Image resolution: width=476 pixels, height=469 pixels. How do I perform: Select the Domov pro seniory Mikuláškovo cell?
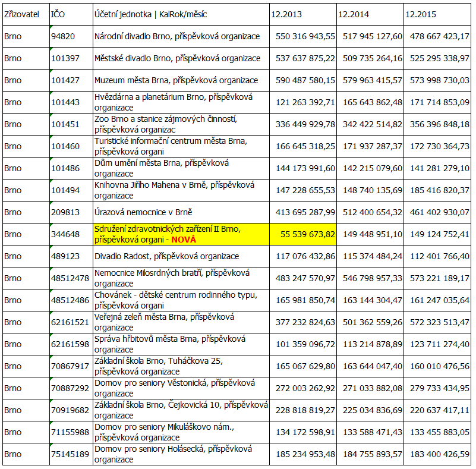181,432
